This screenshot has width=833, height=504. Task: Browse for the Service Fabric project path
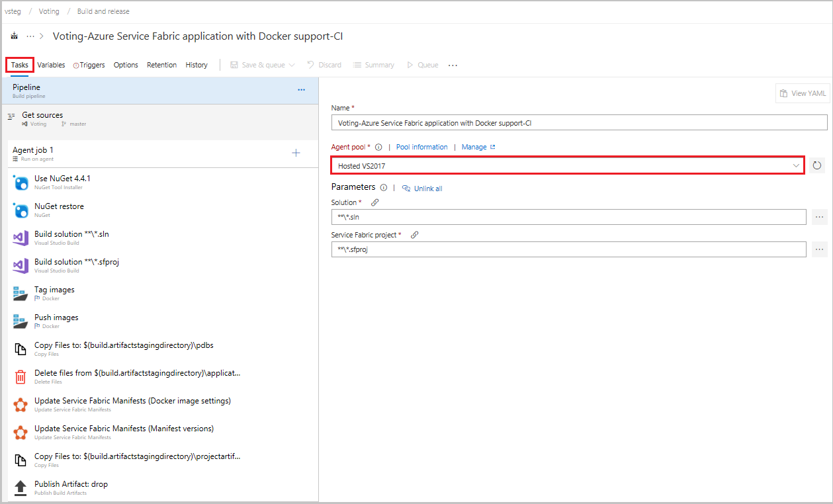(x=819, y=249)
